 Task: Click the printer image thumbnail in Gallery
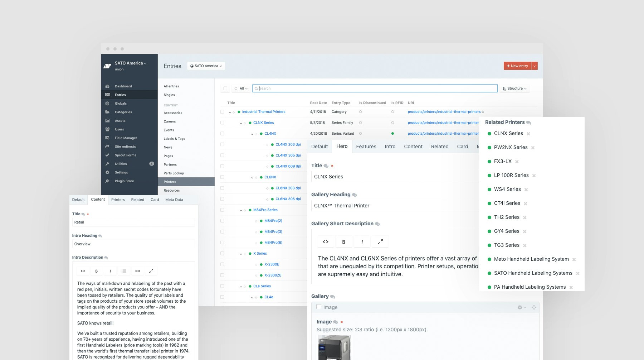coord(334,347)
